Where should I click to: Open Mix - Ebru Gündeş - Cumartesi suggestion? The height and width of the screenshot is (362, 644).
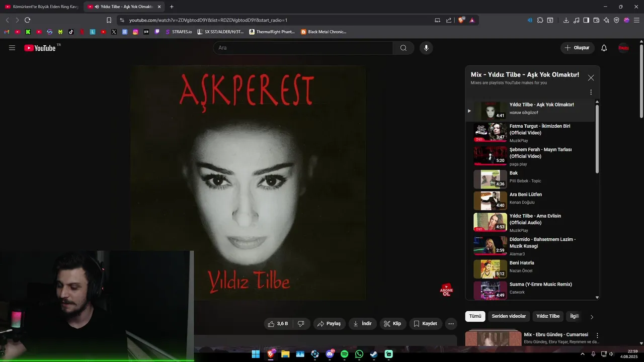pos(556,335)
